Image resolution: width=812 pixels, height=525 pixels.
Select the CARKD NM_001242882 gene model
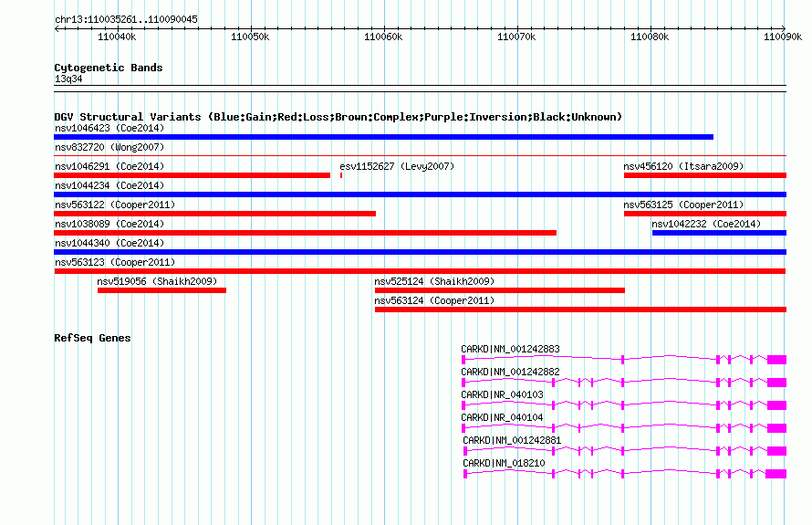tap(624, 383)
